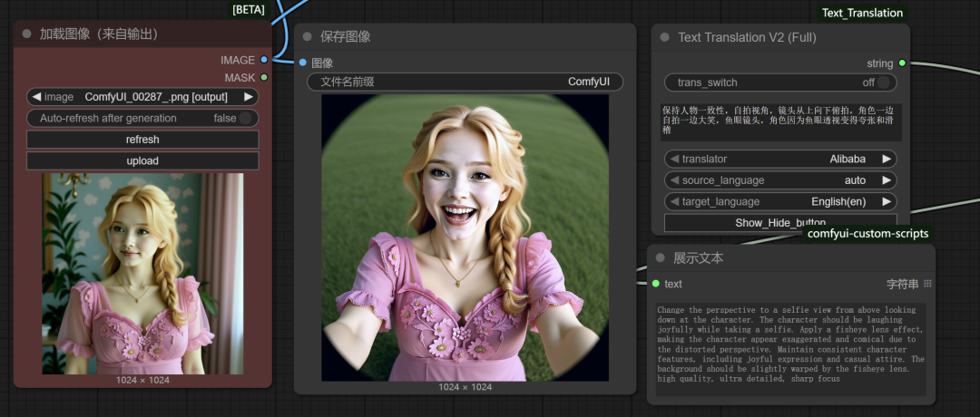Click the IMAGE output socket
The image size is (980, 417).
[264, 60]
